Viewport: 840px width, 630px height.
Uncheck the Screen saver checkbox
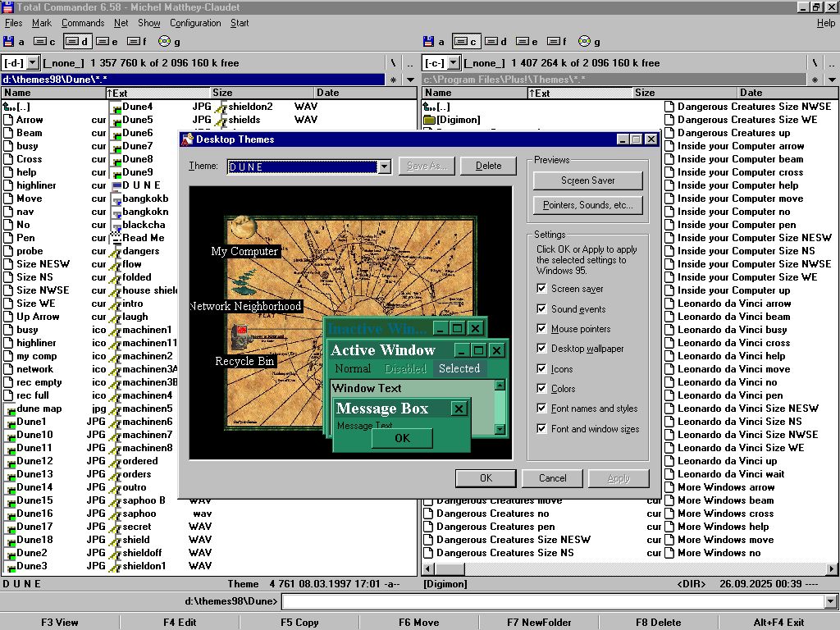541,289
